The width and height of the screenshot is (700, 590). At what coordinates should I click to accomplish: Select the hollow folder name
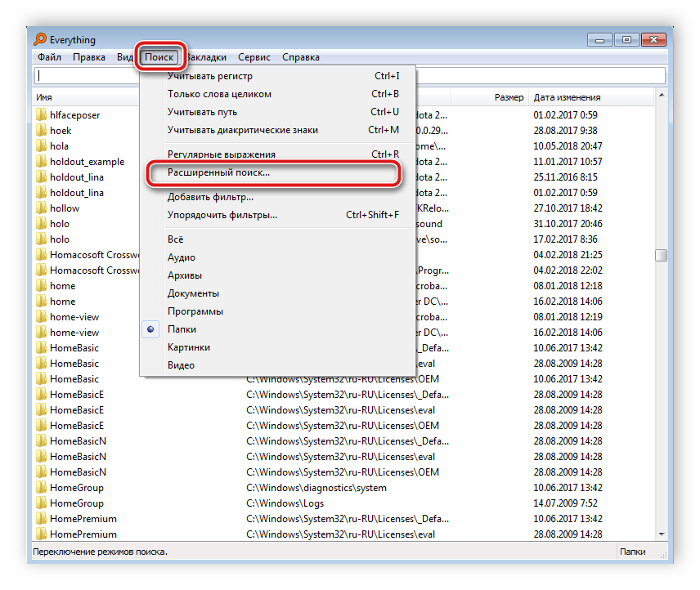[65, 208]
